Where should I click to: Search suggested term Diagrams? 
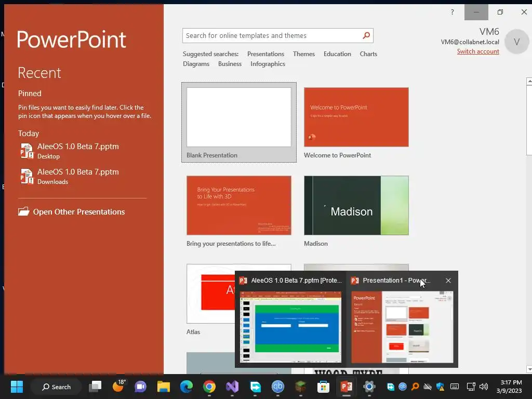(x=196, y=64)
